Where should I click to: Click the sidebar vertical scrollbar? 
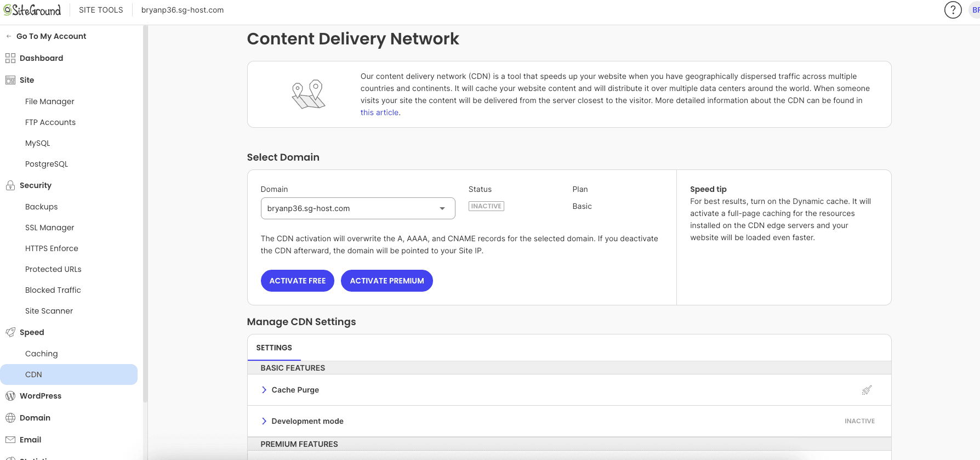145,214
